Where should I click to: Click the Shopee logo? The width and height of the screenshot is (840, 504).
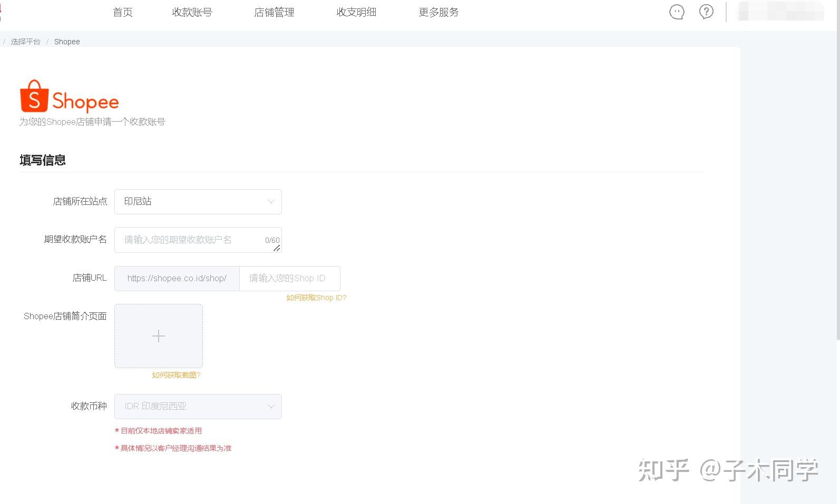coord(69,96)
